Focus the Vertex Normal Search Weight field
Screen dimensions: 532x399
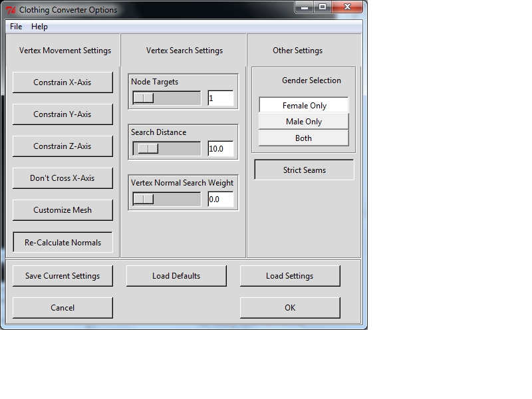pos(221,199)
